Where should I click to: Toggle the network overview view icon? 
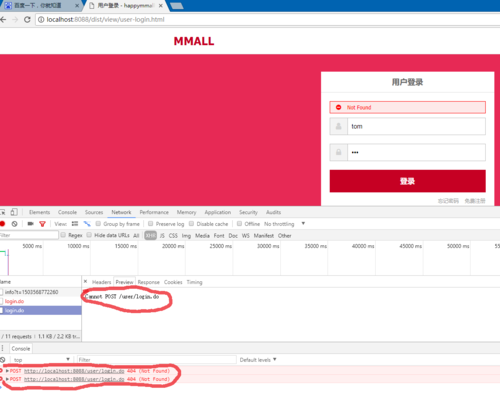(x=87, y=224)
